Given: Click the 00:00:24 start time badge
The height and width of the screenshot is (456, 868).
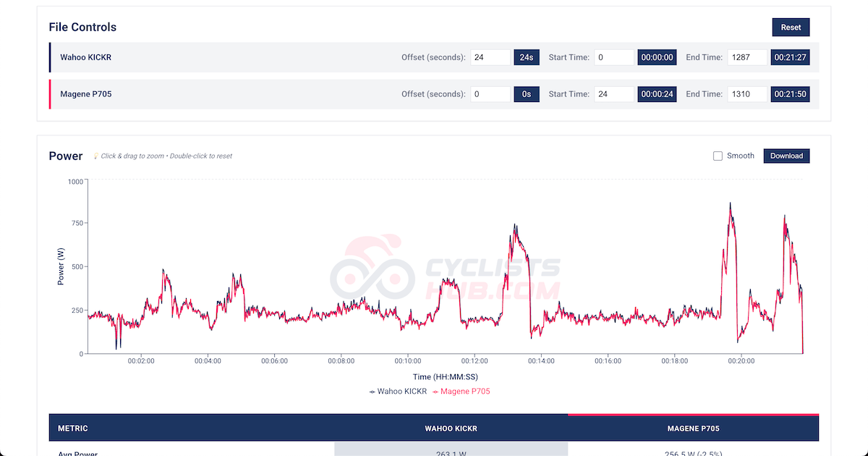Looking at the screenshot, I should pyautogui.click(x=657, y=94).
